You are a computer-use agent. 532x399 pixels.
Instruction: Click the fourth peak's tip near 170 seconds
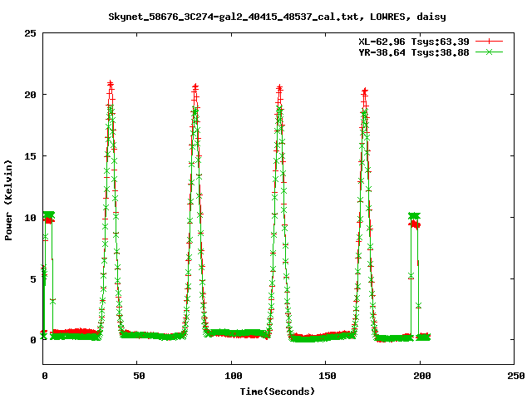click(x=365, y=91)
